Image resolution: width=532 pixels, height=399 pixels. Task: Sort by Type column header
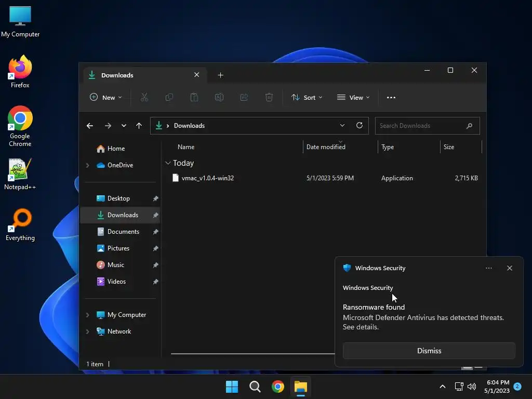pos(388,147)
